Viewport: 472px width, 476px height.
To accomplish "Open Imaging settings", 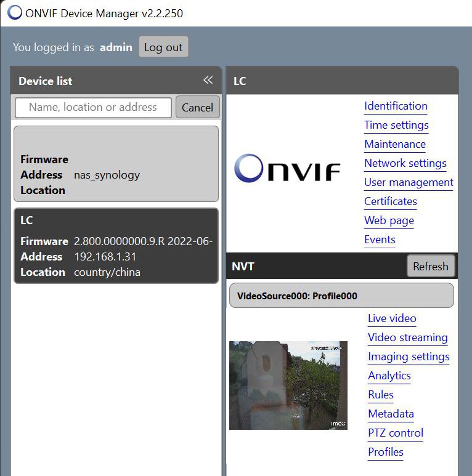I will pyautogui.click(x=409, y=357).
